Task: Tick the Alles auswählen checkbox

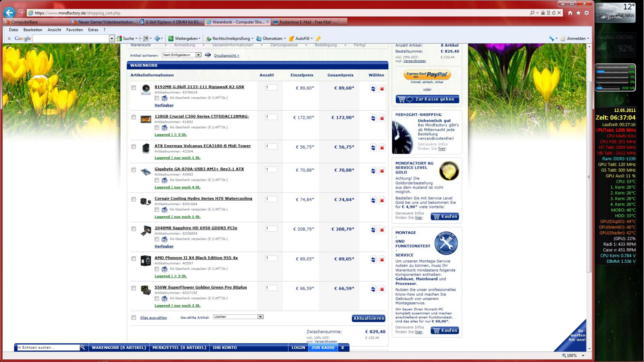Action: pyautogui.click(x=134, y=317)
